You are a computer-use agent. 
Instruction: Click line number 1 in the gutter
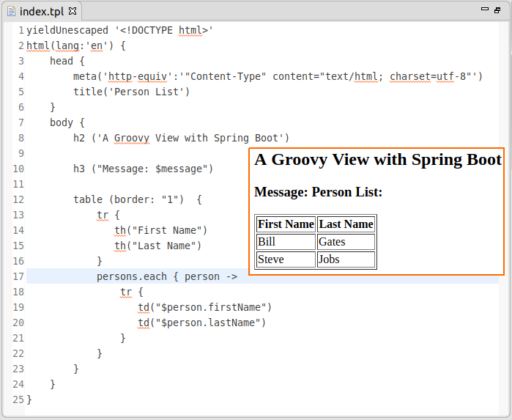(x=21, y=30)
